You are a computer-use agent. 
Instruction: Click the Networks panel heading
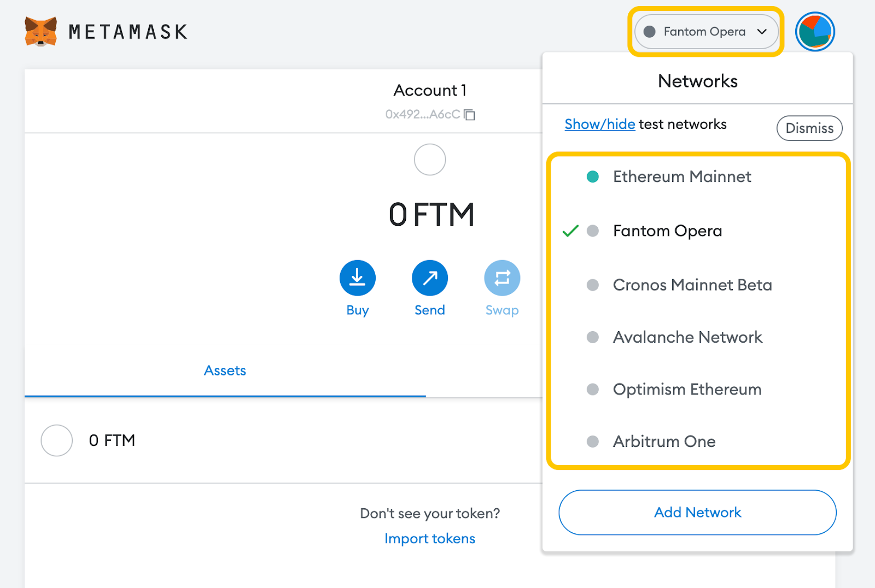tap(698, 81)
